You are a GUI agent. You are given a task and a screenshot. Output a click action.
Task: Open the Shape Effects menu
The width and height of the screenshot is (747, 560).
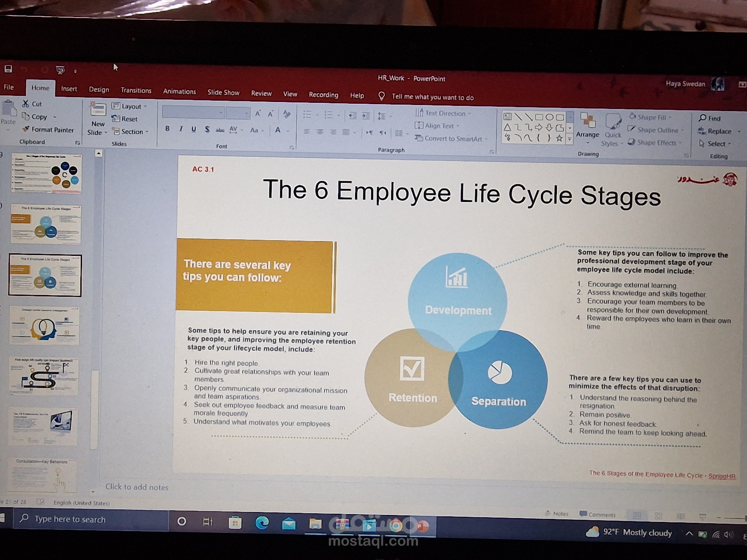[x=655, y=143]
